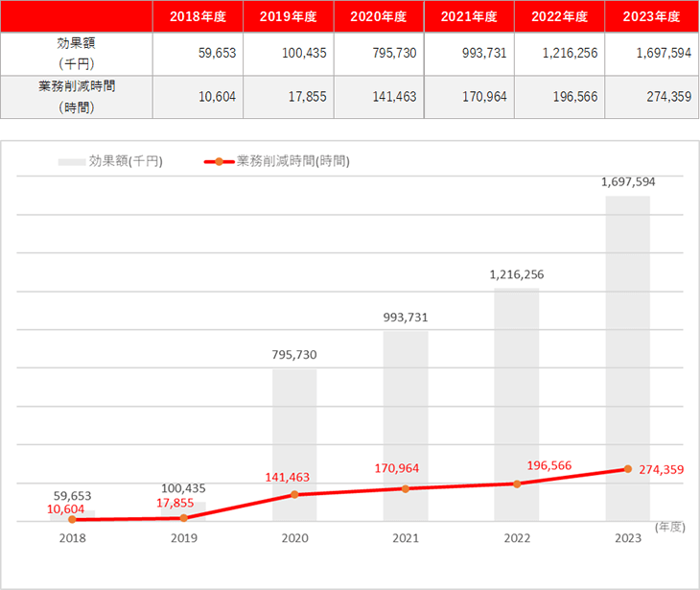Click the (年度) axis unit label
Viewport: 700px width, 590px height.
[668, 527]
